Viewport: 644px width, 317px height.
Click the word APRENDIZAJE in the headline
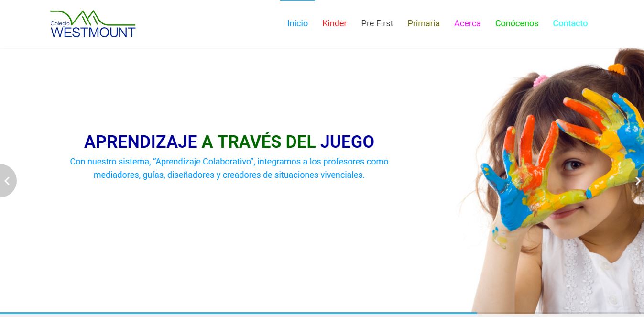[x=141, y=142]
